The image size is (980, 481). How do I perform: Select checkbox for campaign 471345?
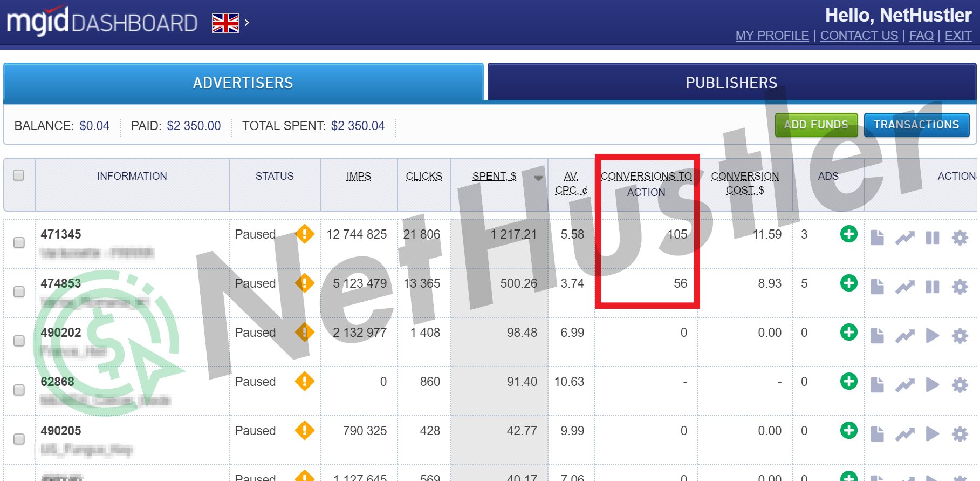click(19, 242)
